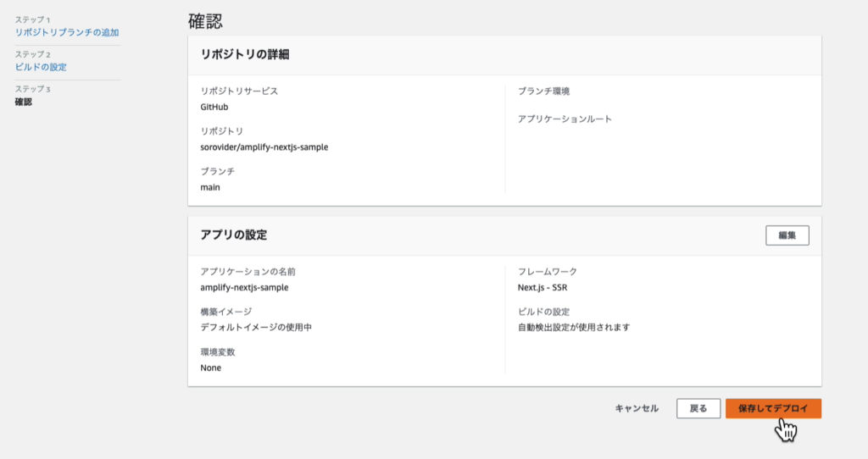The image size is (868, 459).
Task: Click the amplify-nextjs-sample application name value
Action: (x=244, y=287)
